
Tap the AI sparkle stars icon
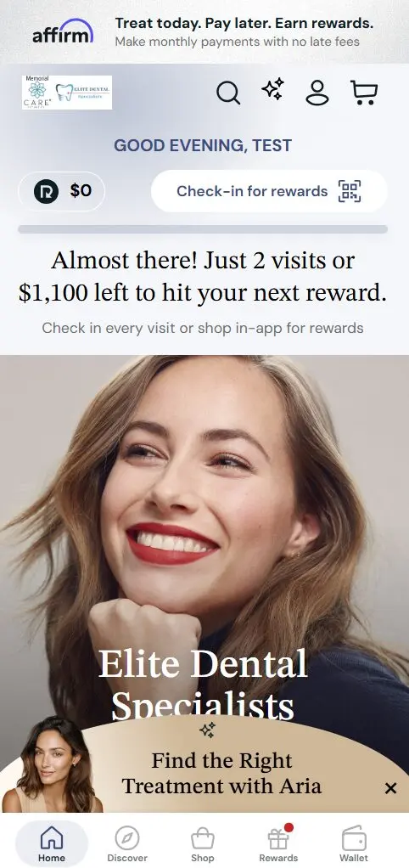click(x=272, y=89)
